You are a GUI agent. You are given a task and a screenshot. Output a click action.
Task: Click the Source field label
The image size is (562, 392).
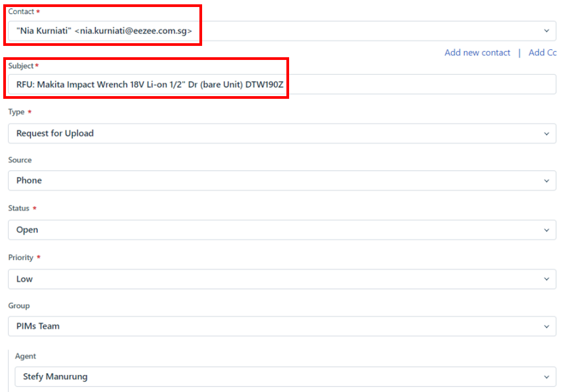click(19, 160)
